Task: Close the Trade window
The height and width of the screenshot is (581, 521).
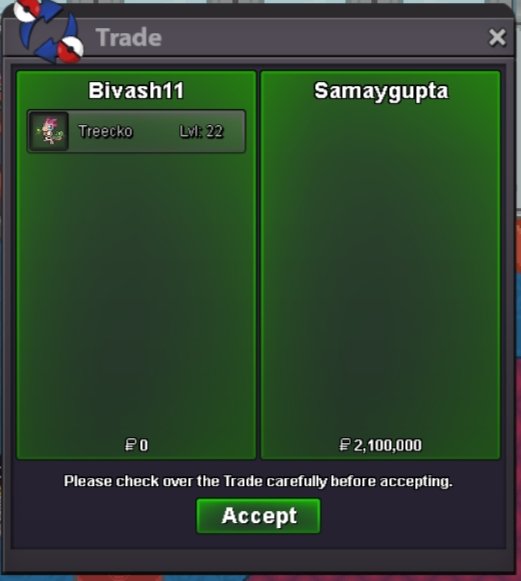Action: point(497,37)
